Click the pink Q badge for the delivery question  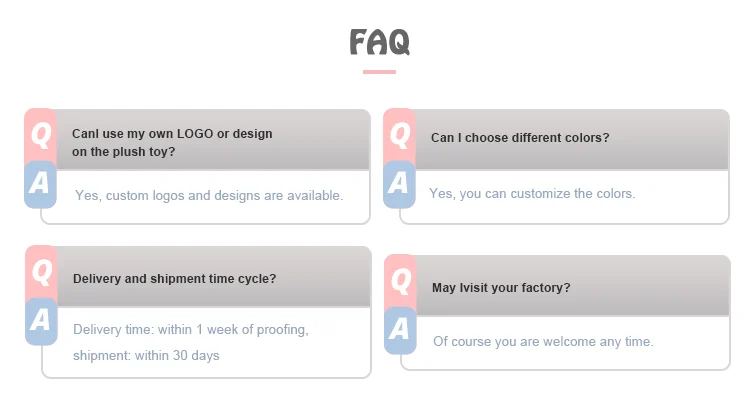click(x=40, y=271)
